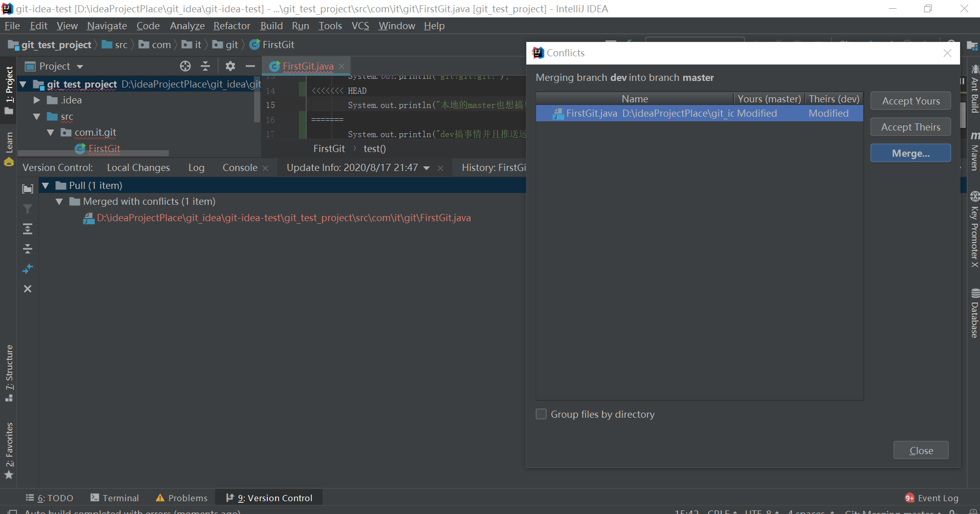Open Project panel settings gear
The image size is (980, 514).
230,66
